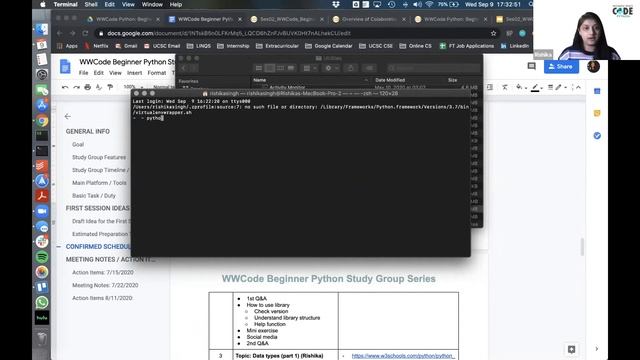Image resolution: width=640 pixels, height=360 pixels.
Task: Open Hulu app in the Dock
Action: coord(42,318)
